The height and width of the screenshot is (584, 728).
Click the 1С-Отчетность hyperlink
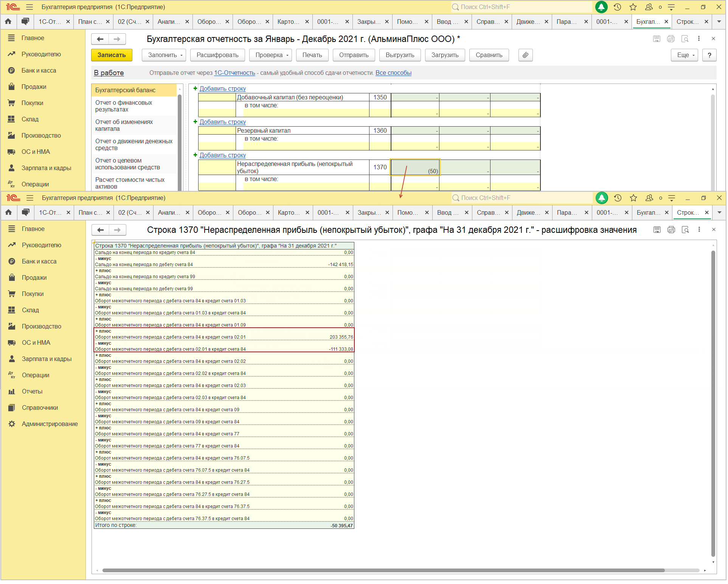pyautogui.click(x=234, y=73)
